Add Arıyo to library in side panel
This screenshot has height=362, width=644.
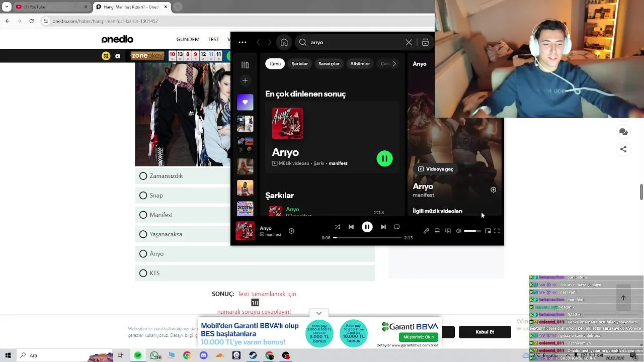[493, 190]
